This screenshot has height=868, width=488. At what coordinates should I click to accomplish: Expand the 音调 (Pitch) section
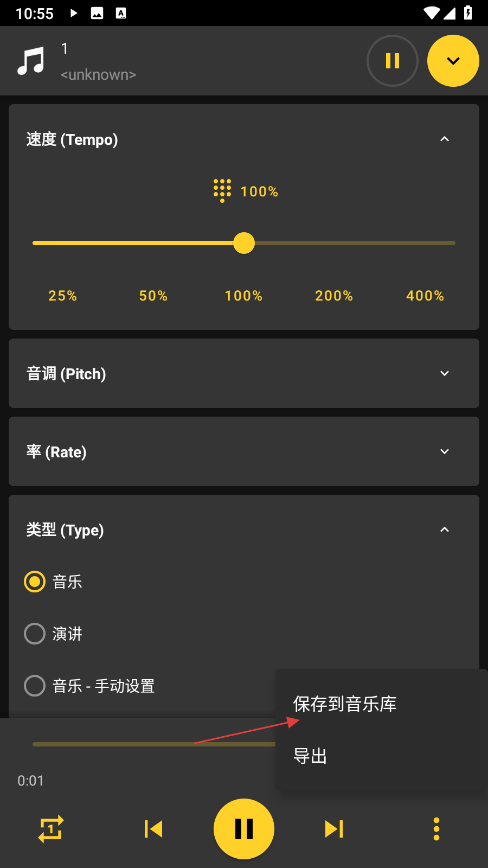pyautogui.click(x=445, y=373)
